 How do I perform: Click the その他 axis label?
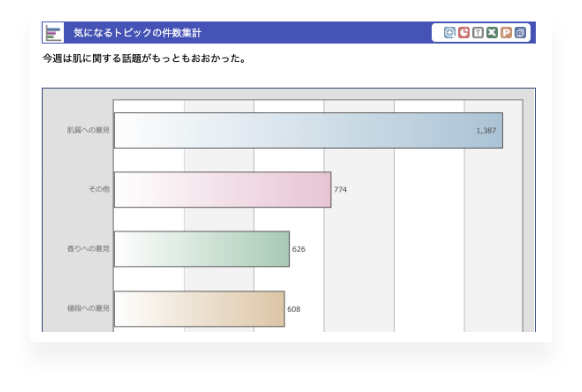pos(99,189)
